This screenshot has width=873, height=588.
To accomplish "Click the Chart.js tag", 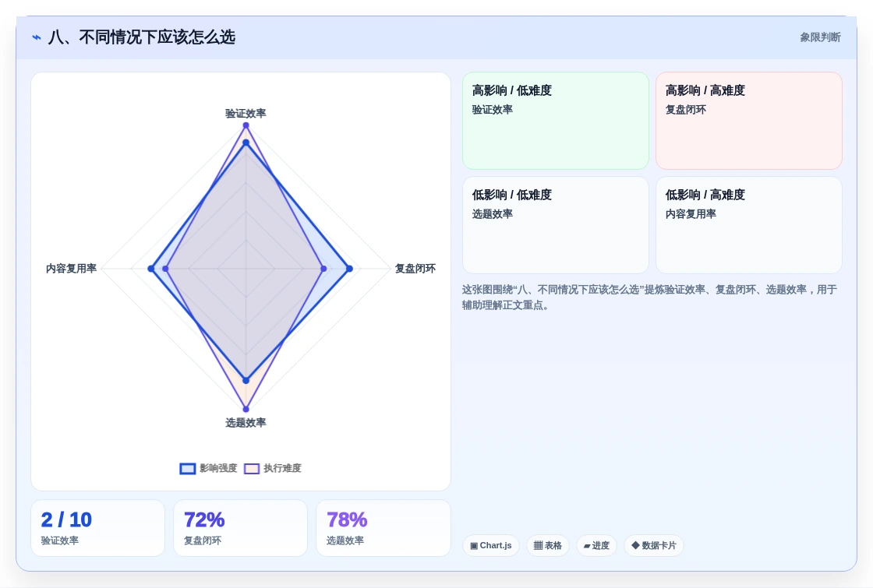I will [490, 545].
